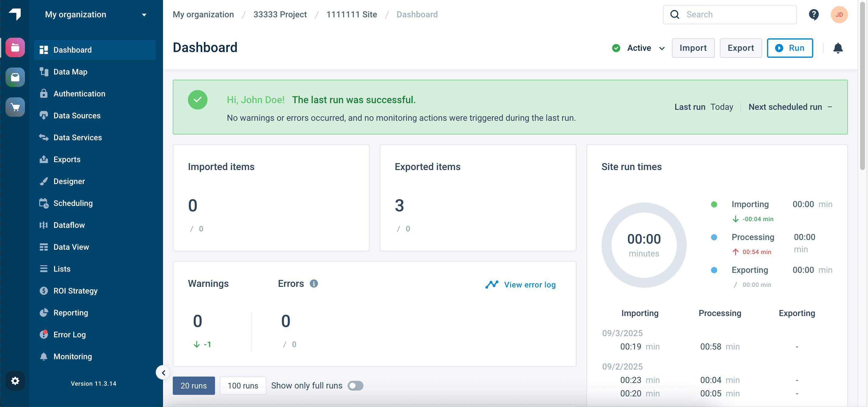868x407 pixels.
Task: Select the 20 runs option
Action: click(193, 385)
